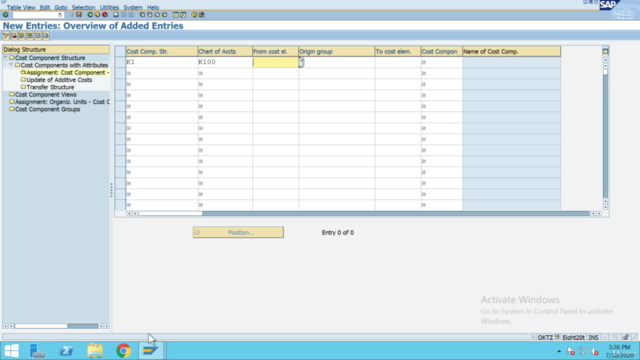Click the status bar icon next to OKTZ
The height and width of the screenshot is (360, 640).
tap(557, 337)
